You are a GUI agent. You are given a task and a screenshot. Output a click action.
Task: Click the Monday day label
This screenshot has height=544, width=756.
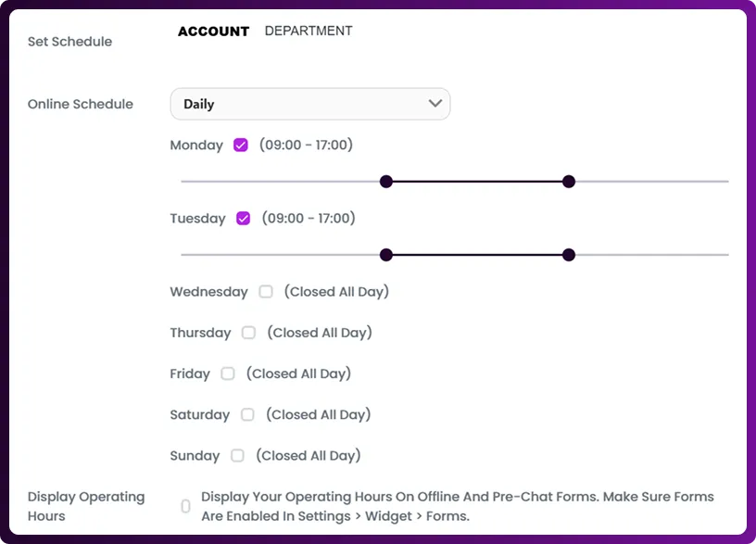[x=196, y=145]
